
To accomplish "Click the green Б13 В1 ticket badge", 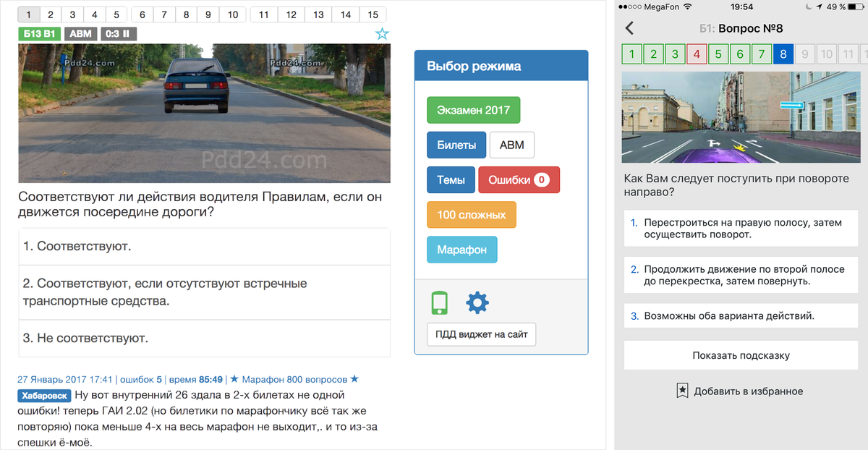I will click(x=39, y=34).
